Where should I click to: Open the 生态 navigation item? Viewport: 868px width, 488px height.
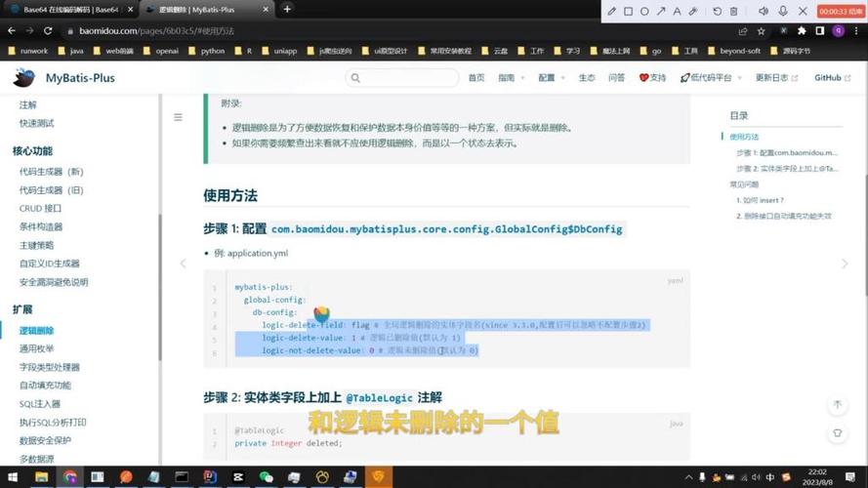[587, 78]
